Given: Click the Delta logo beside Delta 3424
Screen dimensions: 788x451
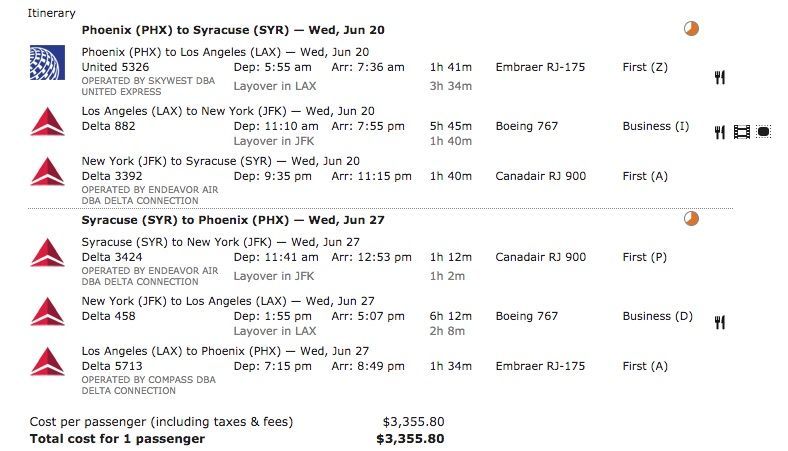Looking at the screenshot, I should [x=47, y=252].
